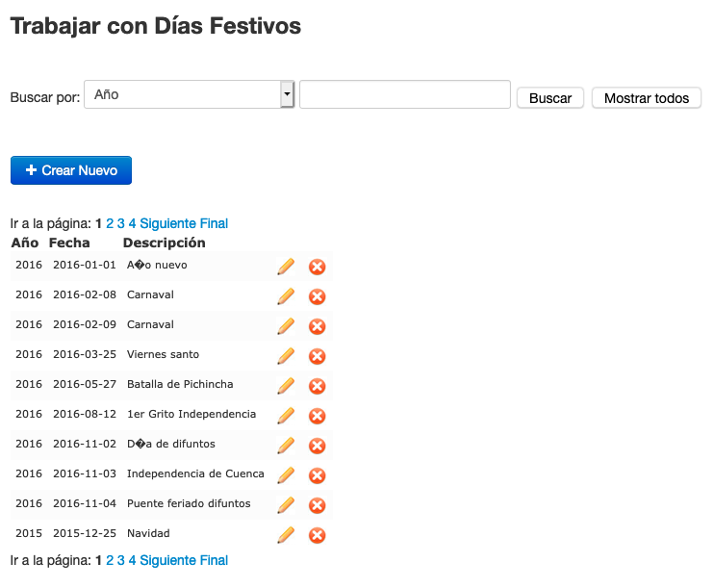Edit the Viernes santo row
Image resolution: width=714 pixels, height=588 pixels.
(x=286, y=356)
